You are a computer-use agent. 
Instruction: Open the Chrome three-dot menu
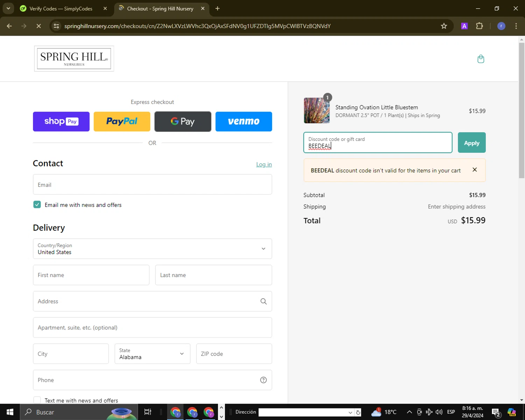click(x=516, y=26)
